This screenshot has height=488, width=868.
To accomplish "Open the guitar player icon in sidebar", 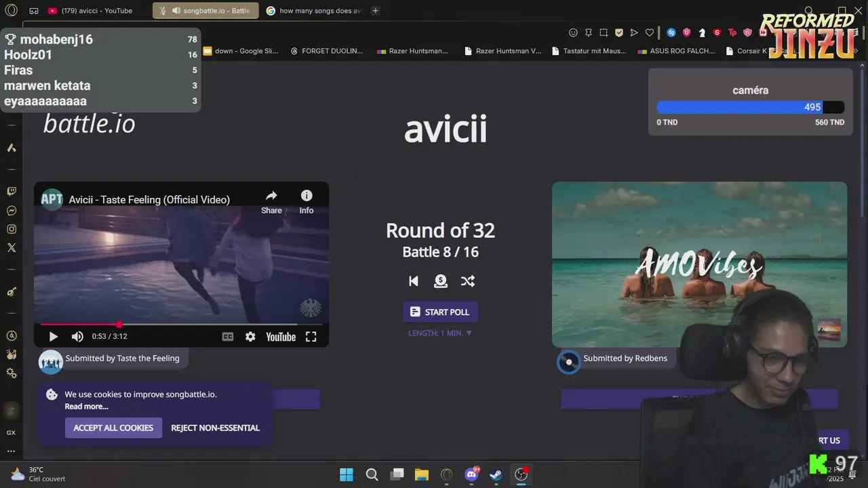I will [x=12, y=291].
